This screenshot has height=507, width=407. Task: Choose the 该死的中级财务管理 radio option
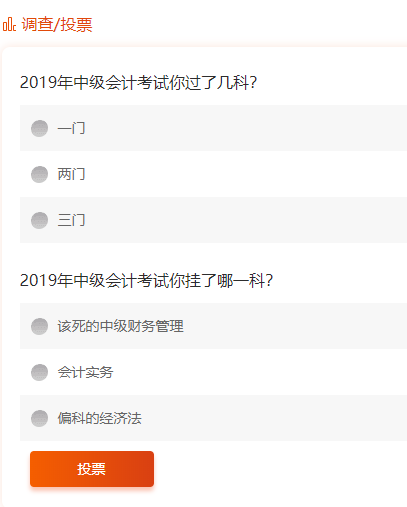(x=39, y=326)
